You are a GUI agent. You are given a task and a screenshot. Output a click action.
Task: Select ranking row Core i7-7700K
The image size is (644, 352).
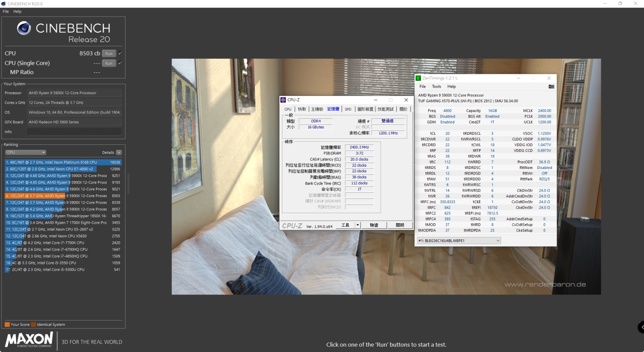click(63, 243)
